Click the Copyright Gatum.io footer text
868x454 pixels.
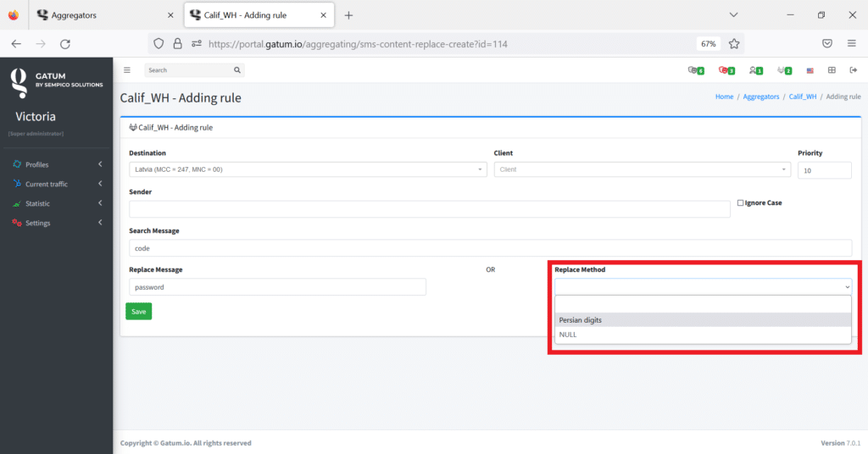(x=186, y=443)
